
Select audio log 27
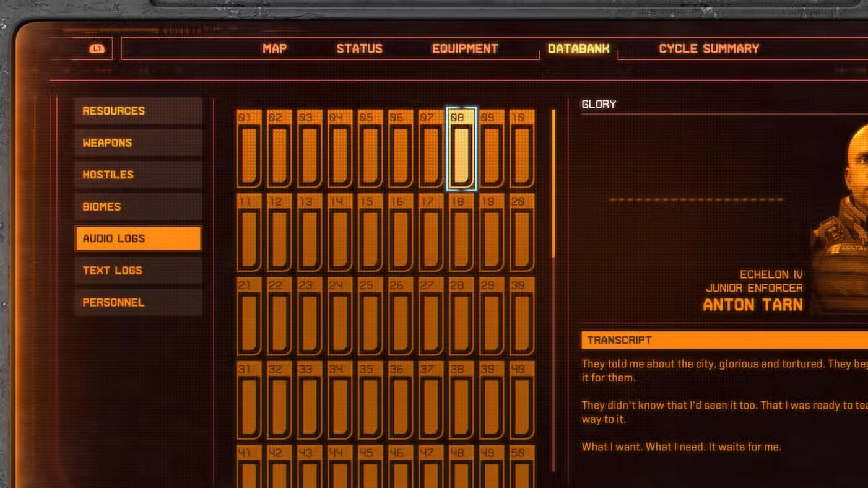pyautogui.click(x=431, y=316)
